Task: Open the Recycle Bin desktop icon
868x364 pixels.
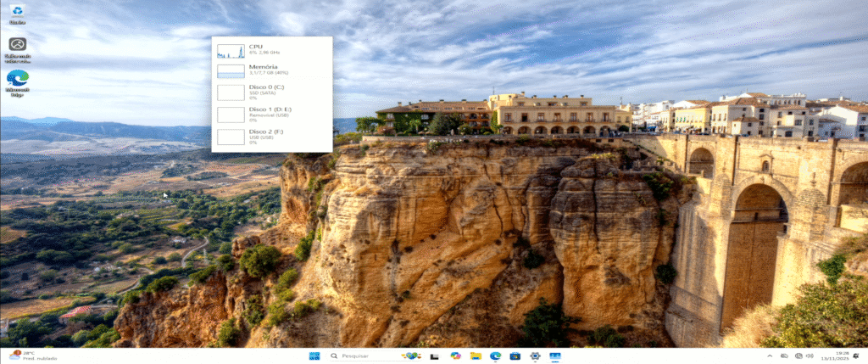Action: pyautogui.click(x=17, y=14)
